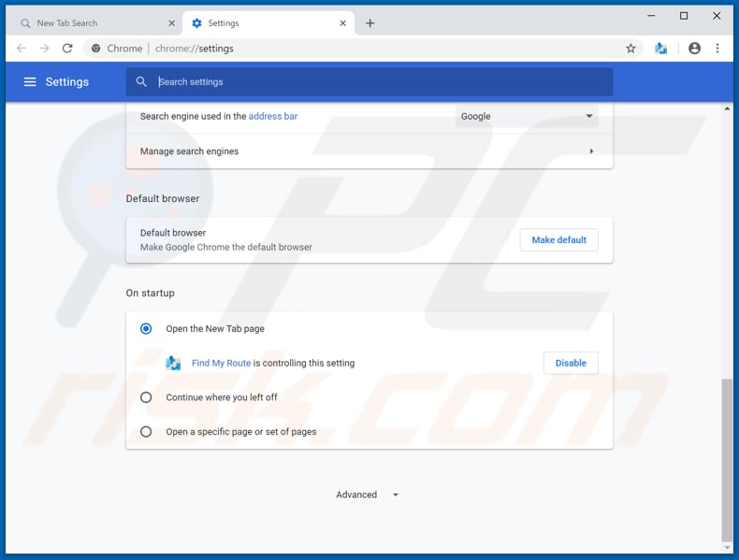Focus the Search settings field
Image resolution: width=739 pixels, height=560 pixels.
[369, 82]
